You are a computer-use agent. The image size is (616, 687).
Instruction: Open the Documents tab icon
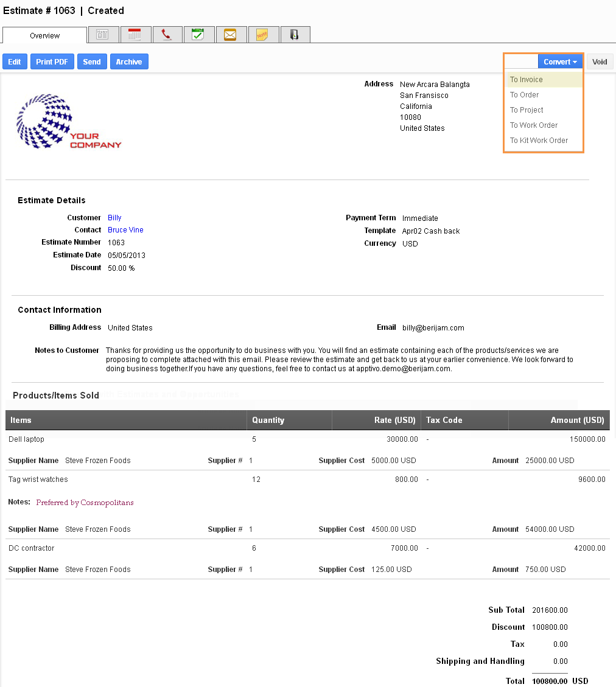pyautogui.click(x=295, y=34)
